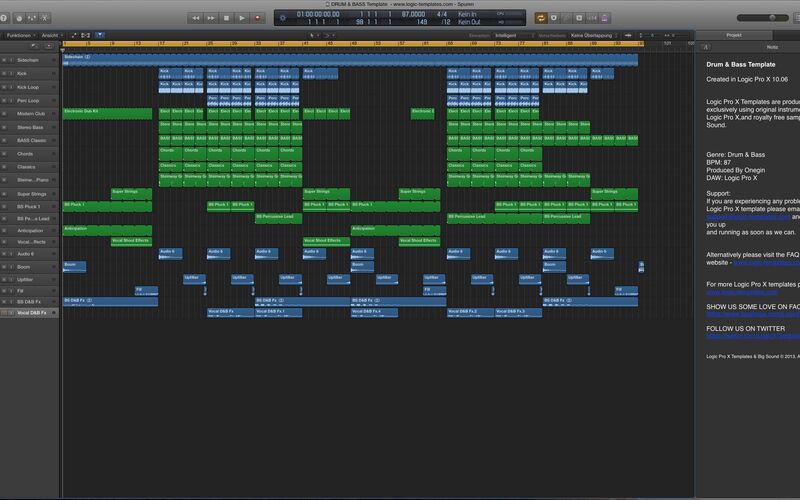800x500 pixels.
Task: Open the secondary tool menu
Action: [x=329, y=35]
